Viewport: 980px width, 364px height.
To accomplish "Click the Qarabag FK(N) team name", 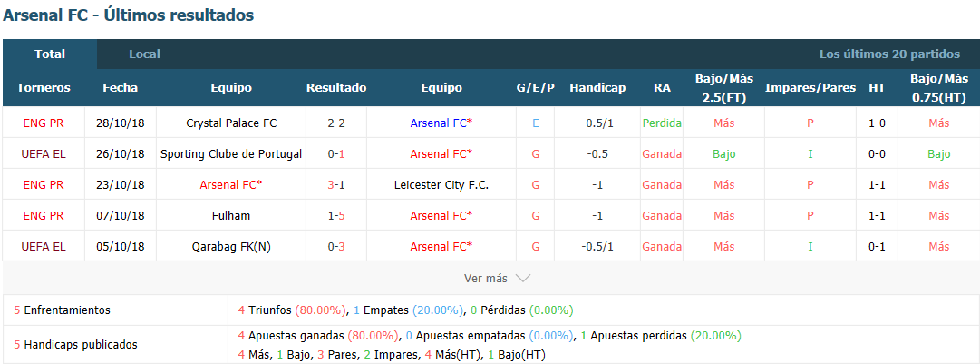I will point(231,246).
